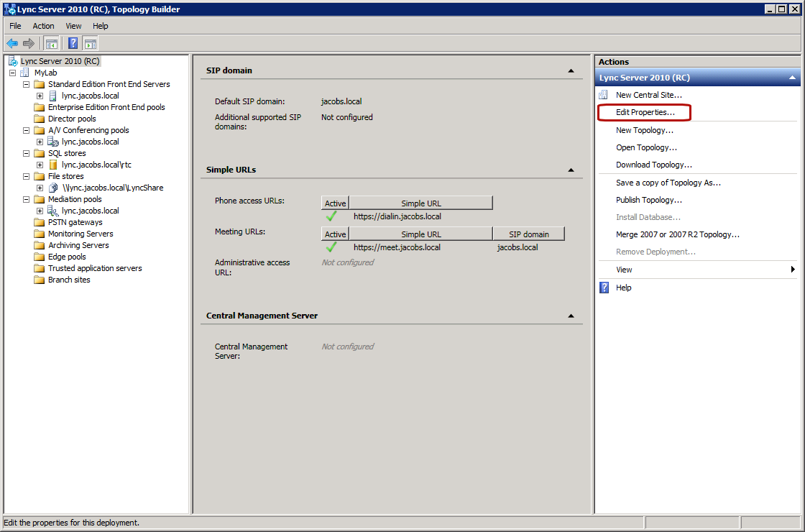Expand the lync.jacobs.local front end server node

pyautogui.click(x=40, y=96)
